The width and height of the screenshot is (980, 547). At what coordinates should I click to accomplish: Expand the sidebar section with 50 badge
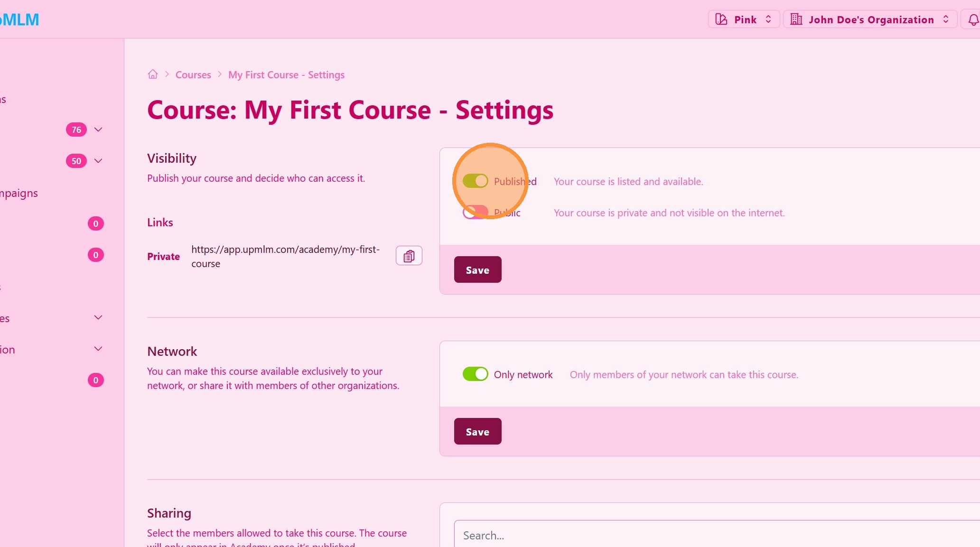[98, 161]
